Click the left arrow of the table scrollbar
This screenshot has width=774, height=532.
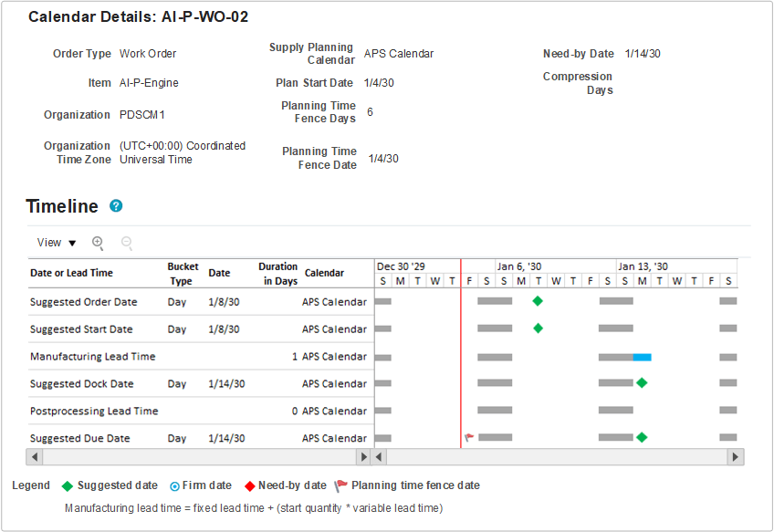coord(34,456)
